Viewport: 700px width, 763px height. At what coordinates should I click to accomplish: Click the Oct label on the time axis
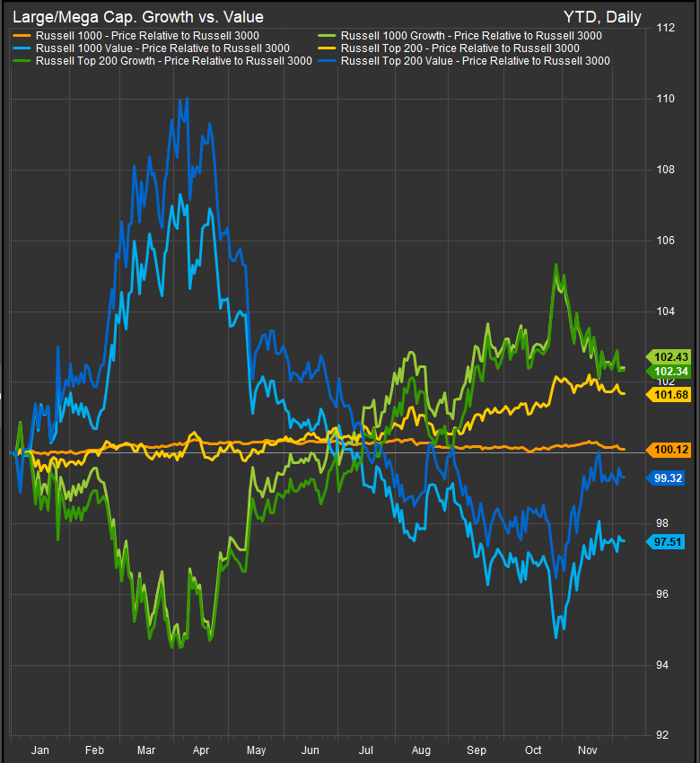[x=533, y=749]
